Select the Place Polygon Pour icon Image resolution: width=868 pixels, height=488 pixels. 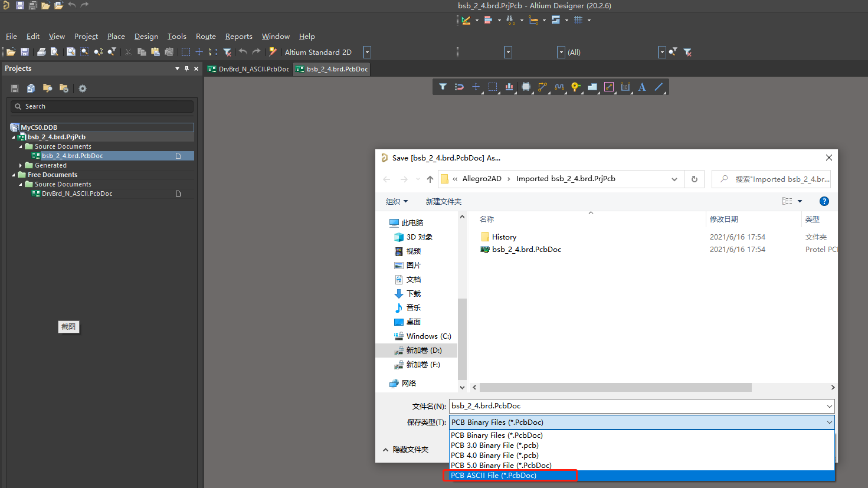(592, 87)
